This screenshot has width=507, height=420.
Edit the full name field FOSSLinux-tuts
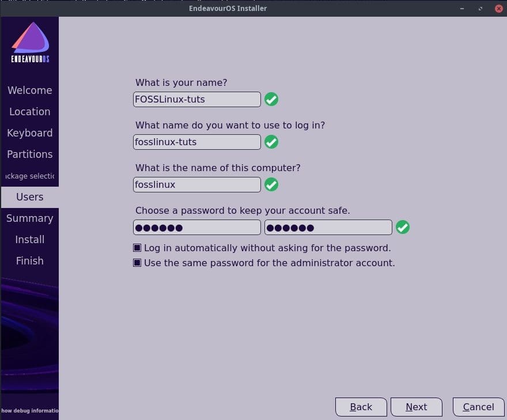197,99
